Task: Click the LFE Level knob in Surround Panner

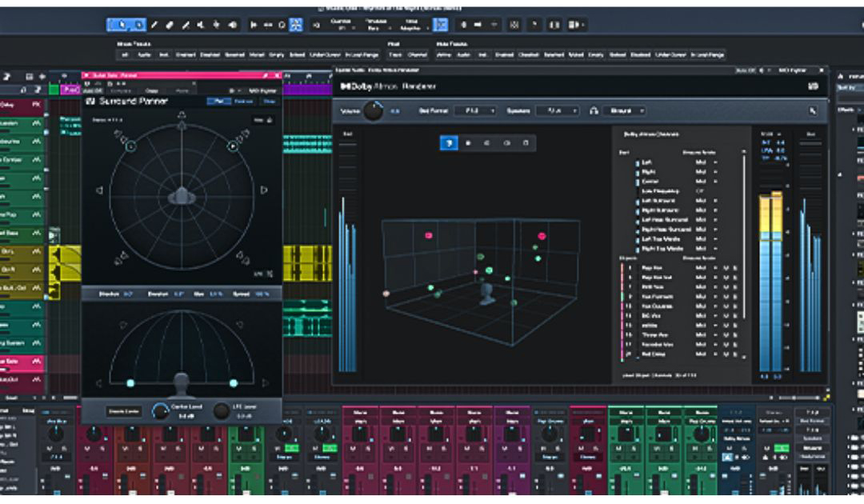Action: click(x=222, y=411)
